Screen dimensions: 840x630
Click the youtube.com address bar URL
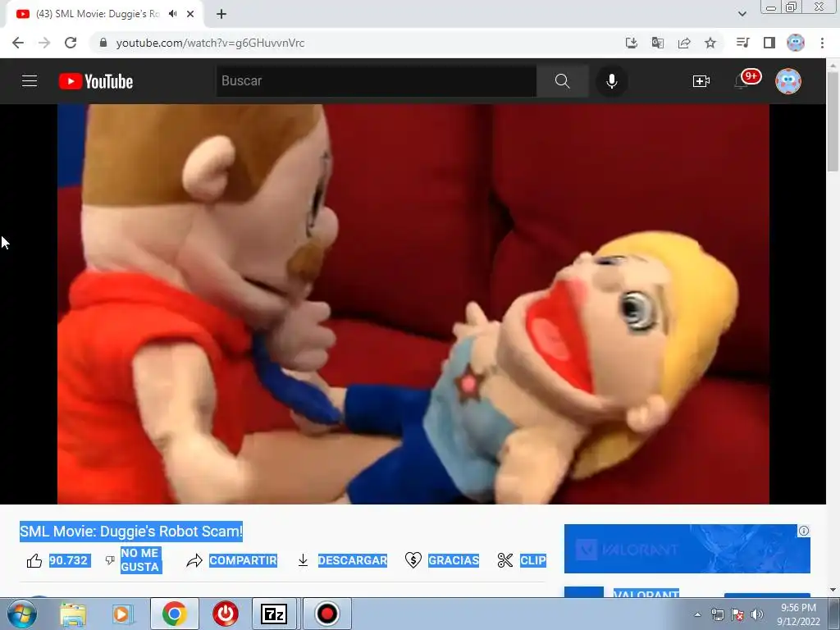click(x=210, y=43)
